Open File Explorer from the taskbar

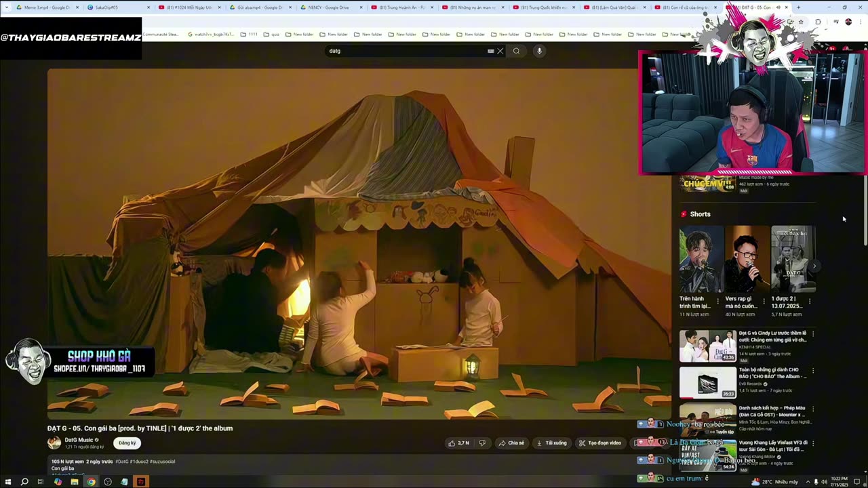click(75, 482)
